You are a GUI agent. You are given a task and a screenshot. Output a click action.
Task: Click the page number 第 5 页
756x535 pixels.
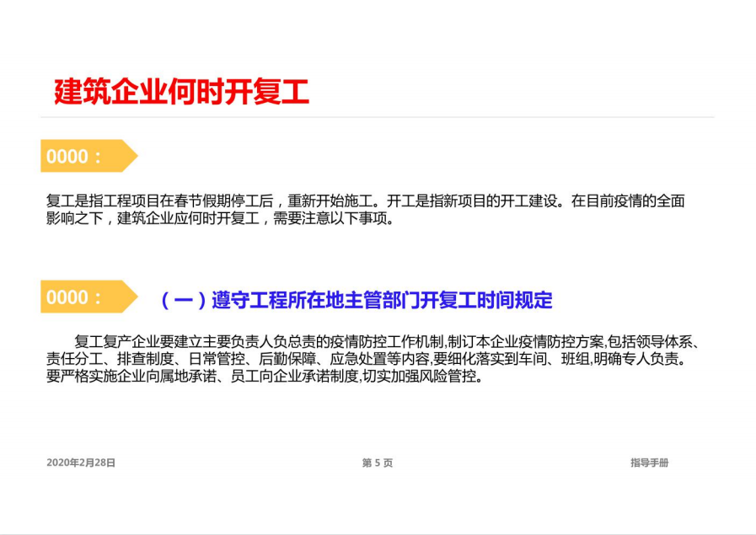[378, 463]
